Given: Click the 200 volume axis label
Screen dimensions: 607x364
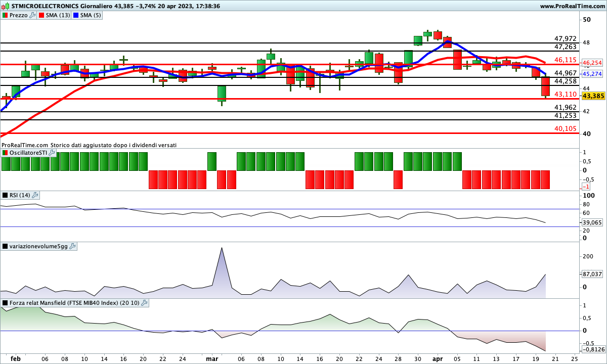Looking at the screenshot, I should click(588, 256).
